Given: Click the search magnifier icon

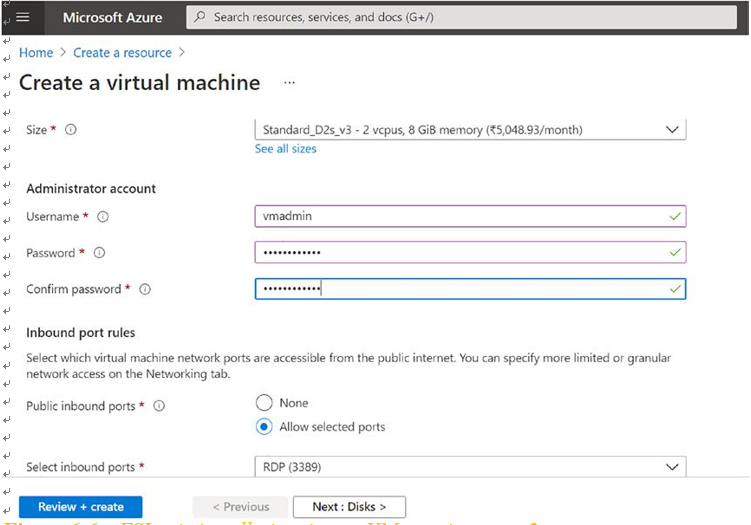Looking at the screenshot, I should (200, 17).
